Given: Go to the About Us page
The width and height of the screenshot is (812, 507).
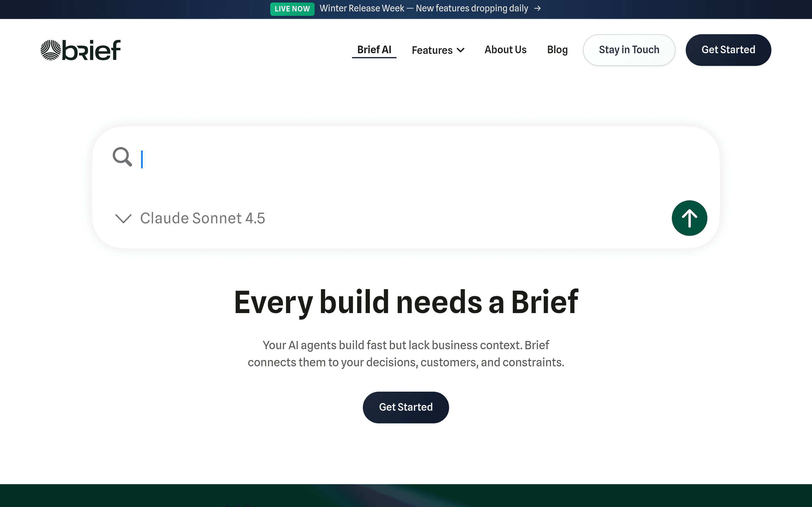Looking at the screenshot, I should point(505,50).
